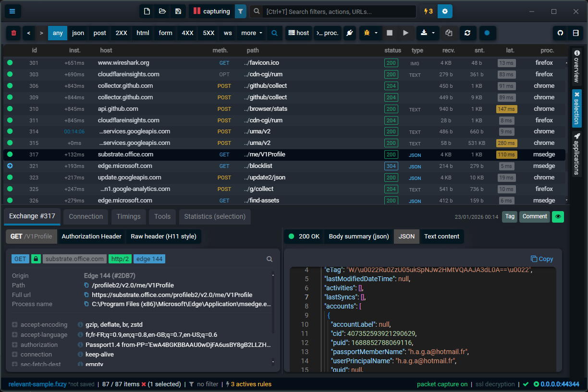Click the Comment button
Viewport: 588px width, 392px height.
click(534, 217)
